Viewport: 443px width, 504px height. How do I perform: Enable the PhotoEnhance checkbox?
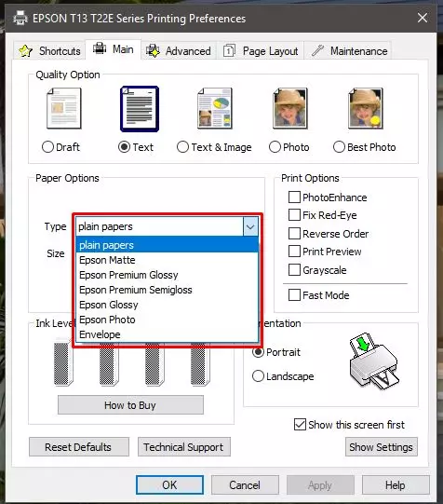(294, 198)
